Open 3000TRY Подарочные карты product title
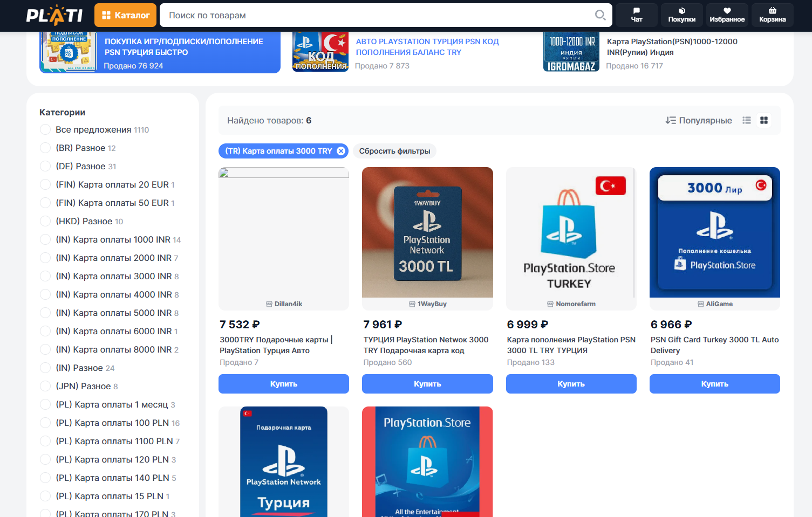 coord(276,345)
